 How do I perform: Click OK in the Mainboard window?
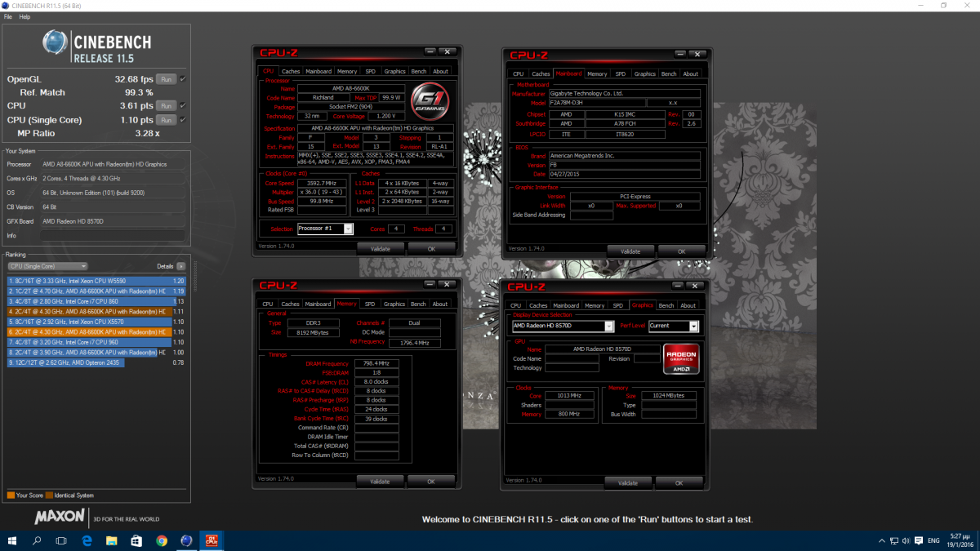[x=681, y=251]
